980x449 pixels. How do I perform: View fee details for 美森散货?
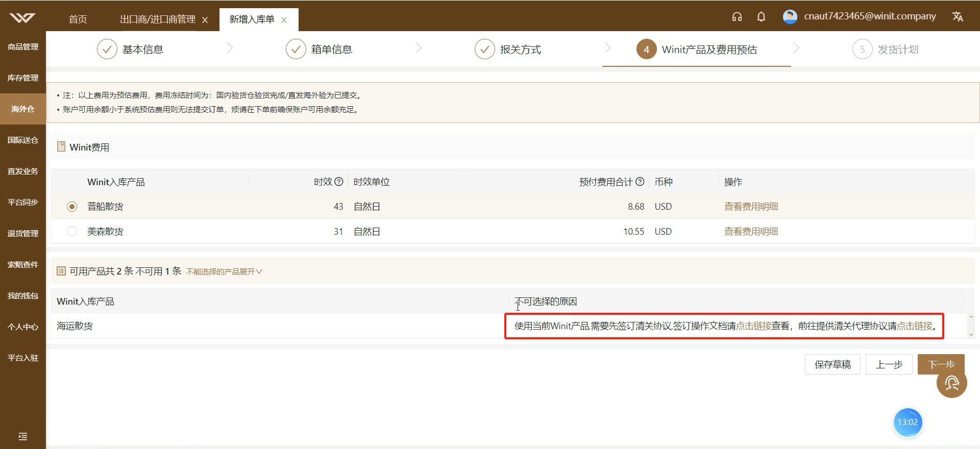coord(751,232)
